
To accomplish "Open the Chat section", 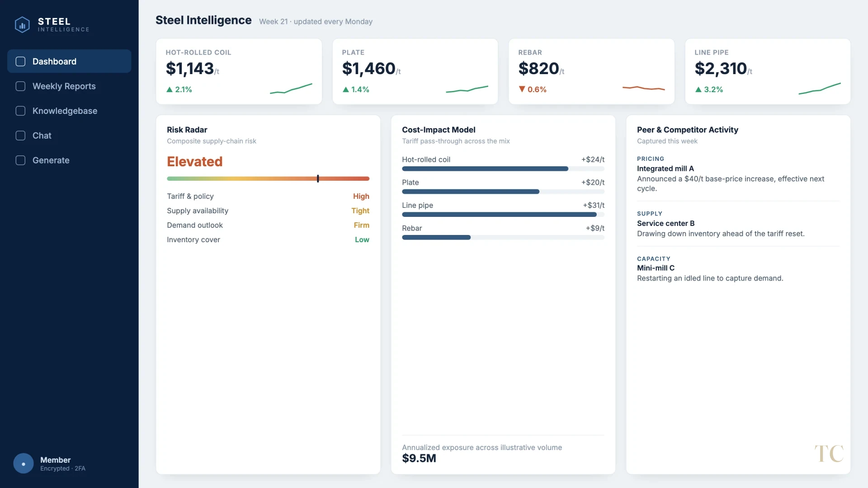I will coord(69,136).
